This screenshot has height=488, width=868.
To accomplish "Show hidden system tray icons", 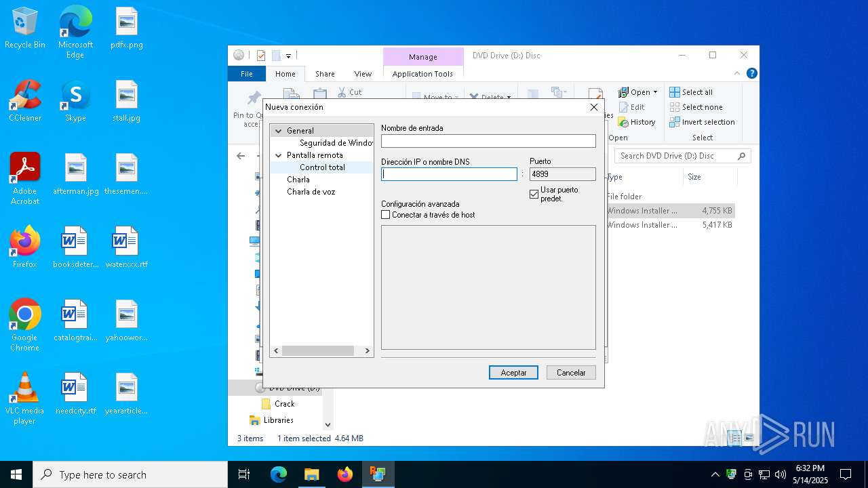I will tap(715, 474).
